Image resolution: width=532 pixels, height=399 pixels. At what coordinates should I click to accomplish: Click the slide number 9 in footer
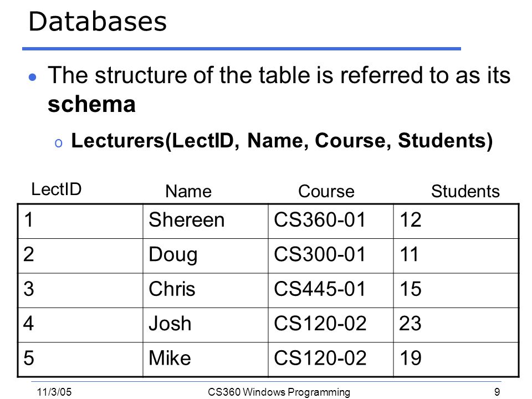[497, 392]
